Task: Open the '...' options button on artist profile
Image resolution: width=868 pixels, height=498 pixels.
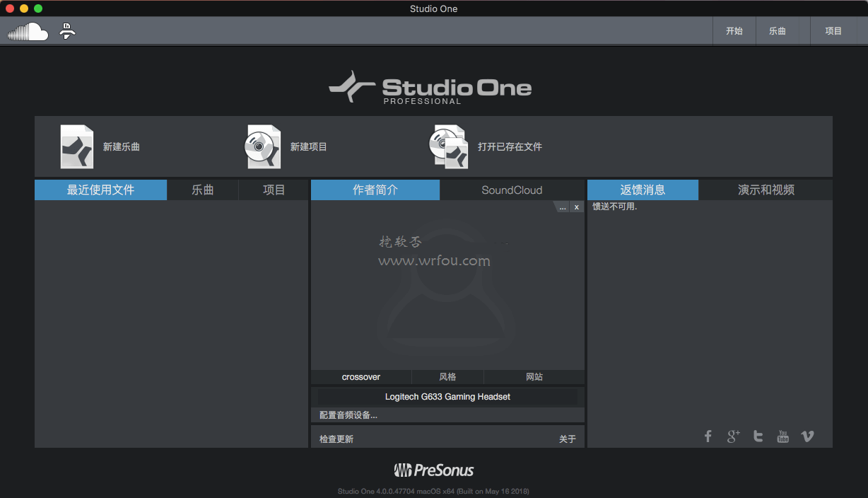Action: pyautogui.click(x=563, y=207)
